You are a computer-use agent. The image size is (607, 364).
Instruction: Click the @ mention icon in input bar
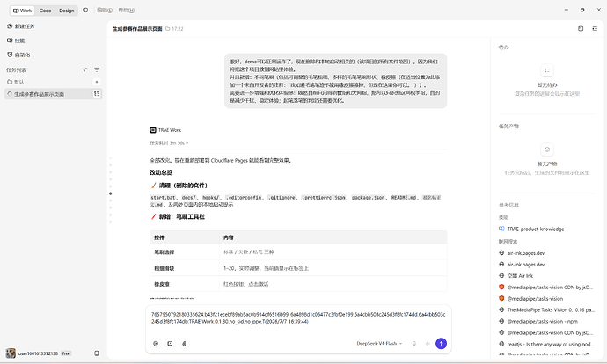click(156, 343)
